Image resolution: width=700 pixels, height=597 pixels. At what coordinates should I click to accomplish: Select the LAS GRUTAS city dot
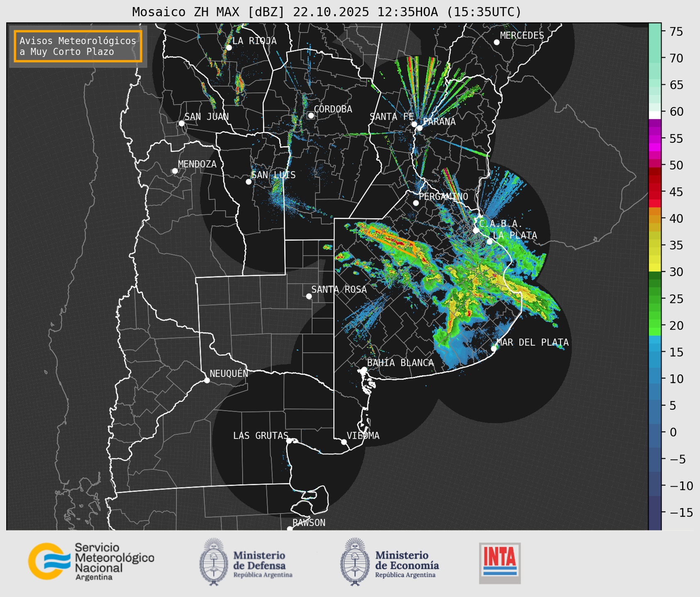[289, 441]
